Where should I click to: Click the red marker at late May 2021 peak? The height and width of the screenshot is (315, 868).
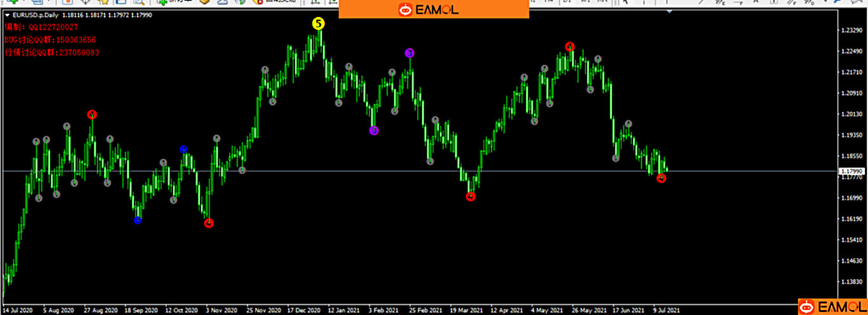(570, 47)
